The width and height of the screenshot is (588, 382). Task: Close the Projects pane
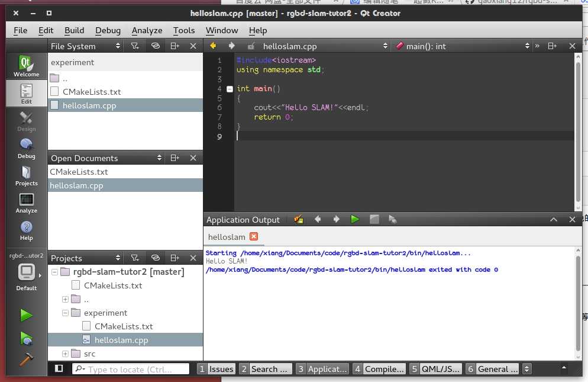tap(193, 258)
